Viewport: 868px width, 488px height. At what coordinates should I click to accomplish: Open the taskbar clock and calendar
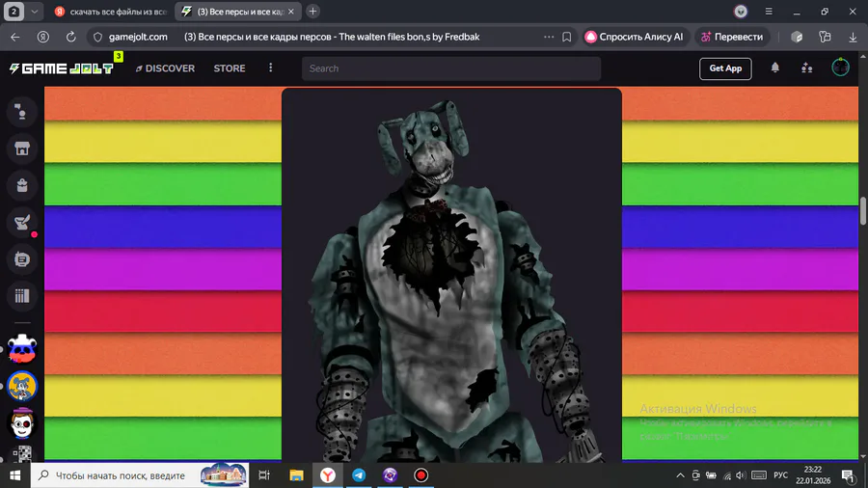point(813,475)
